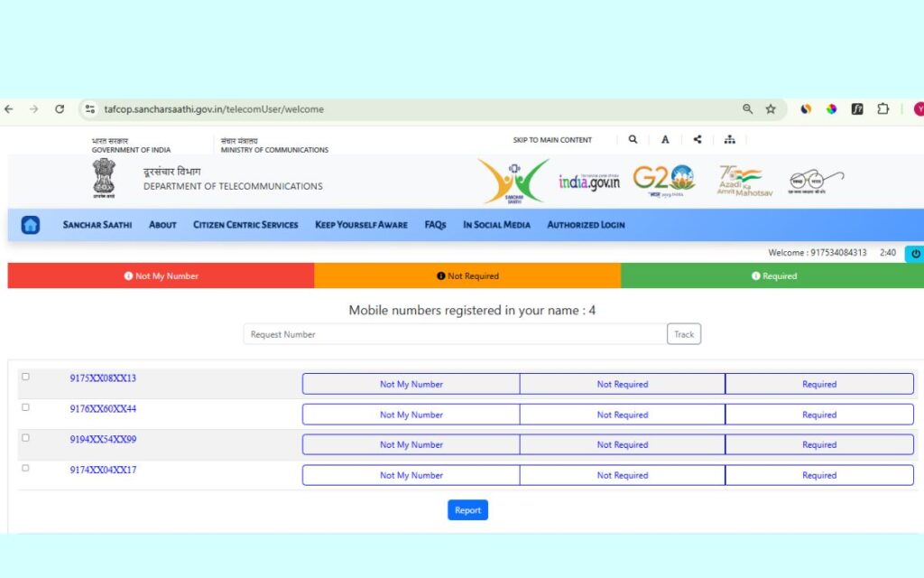Click the font size 'A' accessibility icon

(x=665, y=140)
